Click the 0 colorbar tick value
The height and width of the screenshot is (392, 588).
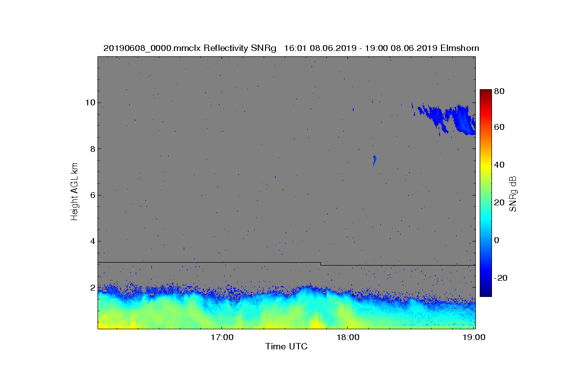pyautogui.click(x=497, y=240)
